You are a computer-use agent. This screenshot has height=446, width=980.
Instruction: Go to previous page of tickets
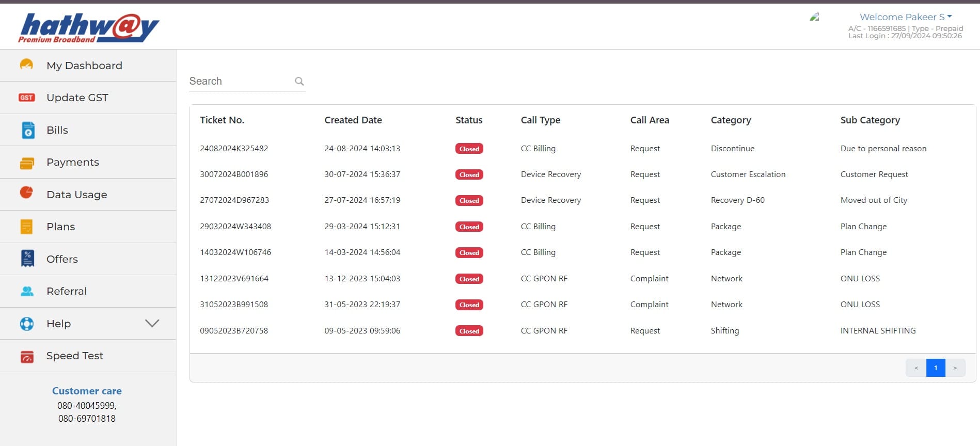916,368
